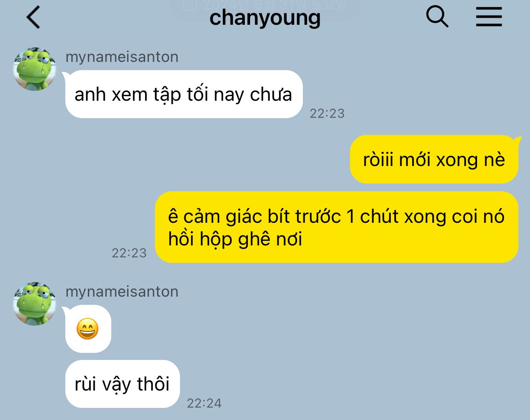
Task: Open the calendar icon in date banner
Action: click(x=189, y=5)
